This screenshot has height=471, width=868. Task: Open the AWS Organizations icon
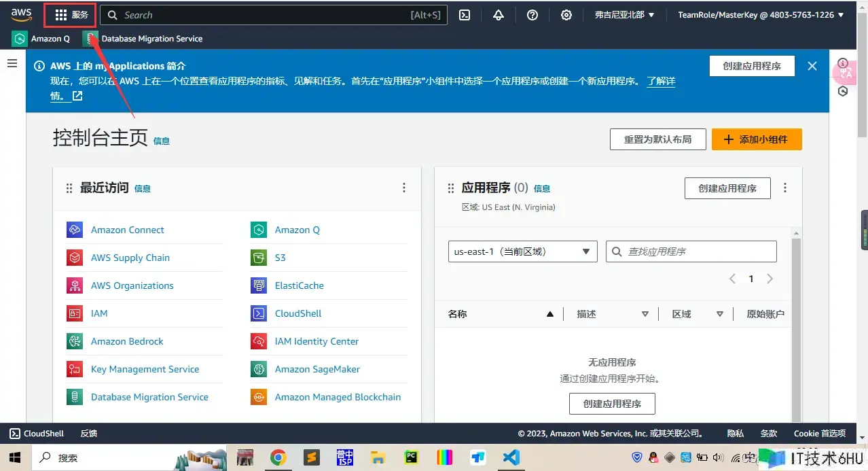tap(75, 285)
